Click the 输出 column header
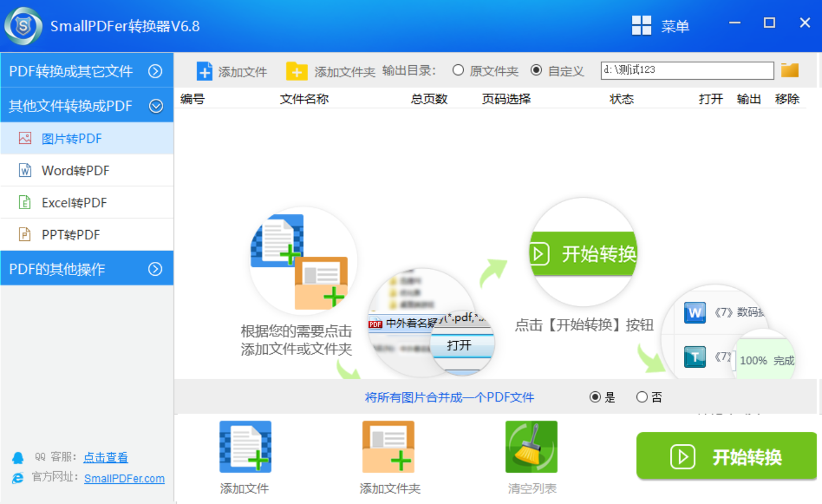 point(749,99)
